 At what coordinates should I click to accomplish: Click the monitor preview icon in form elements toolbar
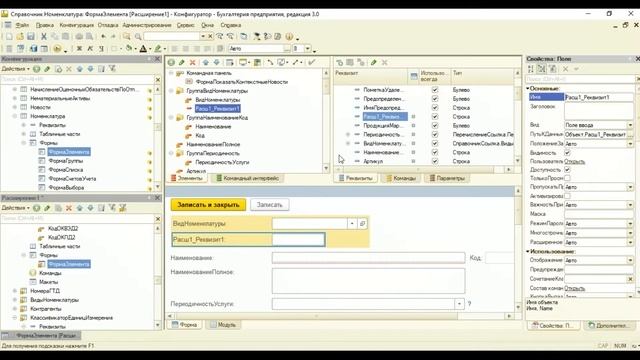[243, 62]
